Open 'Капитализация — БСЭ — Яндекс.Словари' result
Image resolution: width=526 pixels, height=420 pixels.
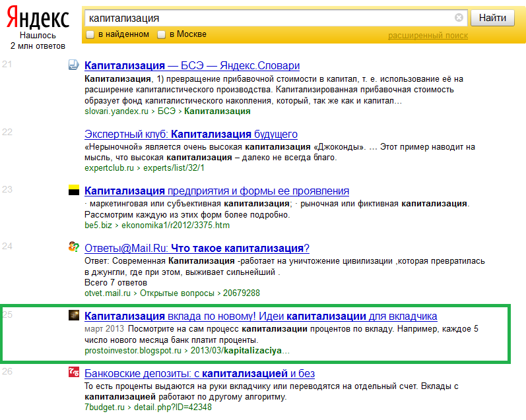pos(192,65)
